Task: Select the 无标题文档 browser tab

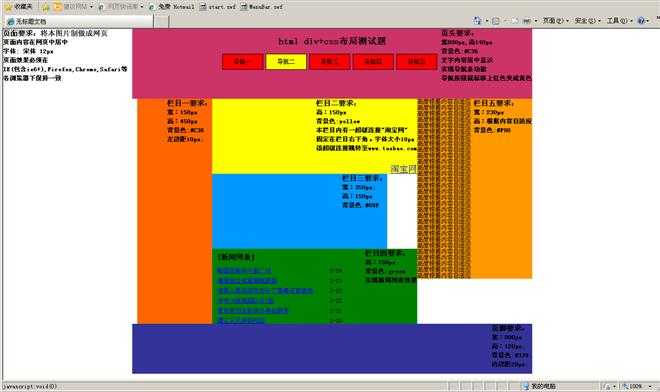Action: [x=78, y=21]
